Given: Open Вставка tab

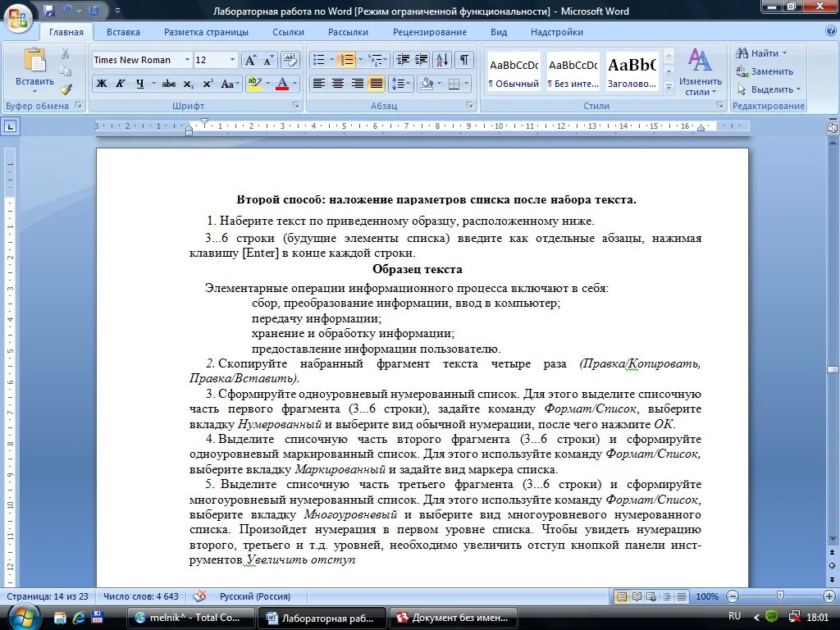Looking at the screenshot, I should coord(123,32).
